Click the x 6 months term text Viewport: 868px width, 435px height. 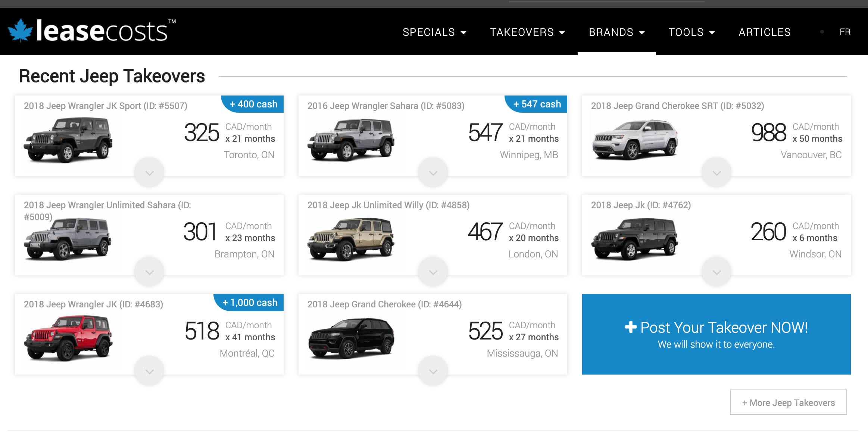(815, 238)
